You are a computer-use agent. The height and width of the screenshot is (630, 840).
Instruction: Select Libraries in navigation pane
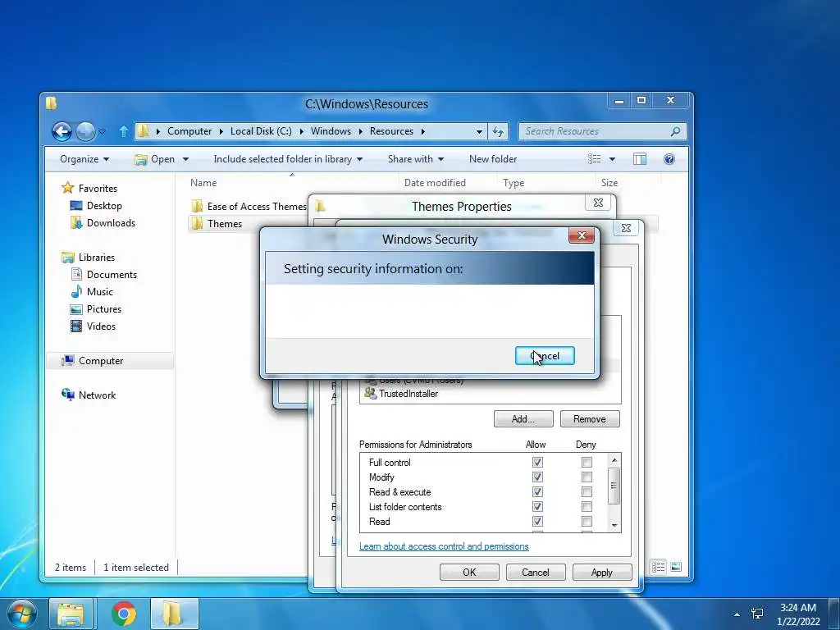click(x=97, y=257)
